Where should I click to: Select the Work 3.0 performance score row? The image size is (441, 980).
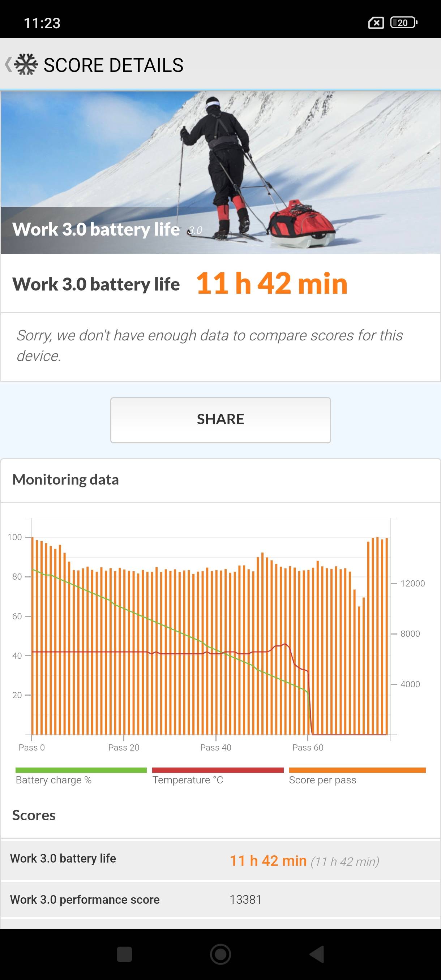[220, 899]
